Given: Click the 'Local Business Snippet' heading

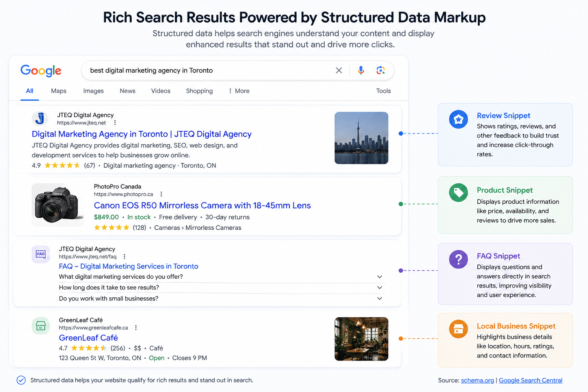Looking at the screenshot, I should pos(516,326).
